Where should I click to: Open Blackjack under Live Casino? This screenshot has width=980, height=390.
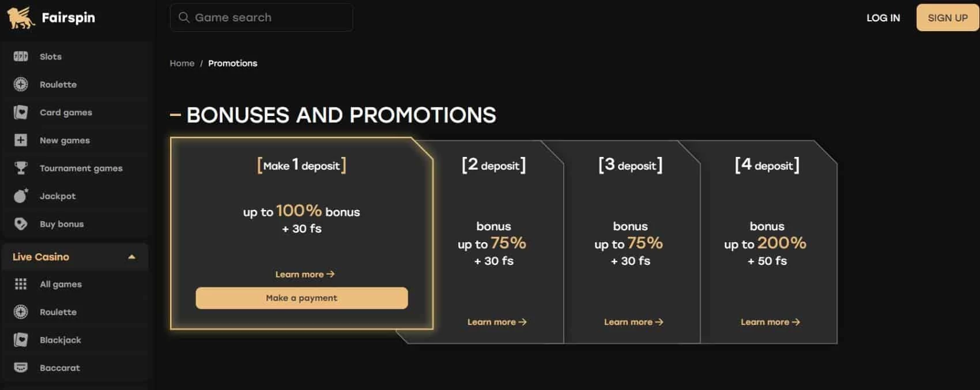pos(60,340)
